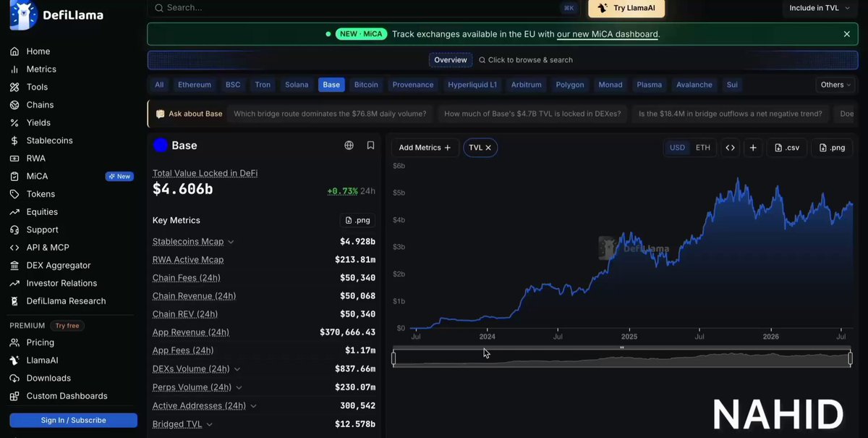Select the Overview mode toggle
The width and height of the screenshot is (868, 438).
pyautogui.click(x=451, y=60)
